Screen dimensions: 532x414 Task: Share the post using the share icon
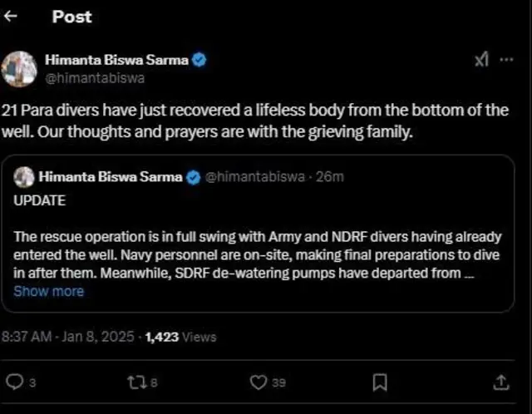click(x=501, y=382)
